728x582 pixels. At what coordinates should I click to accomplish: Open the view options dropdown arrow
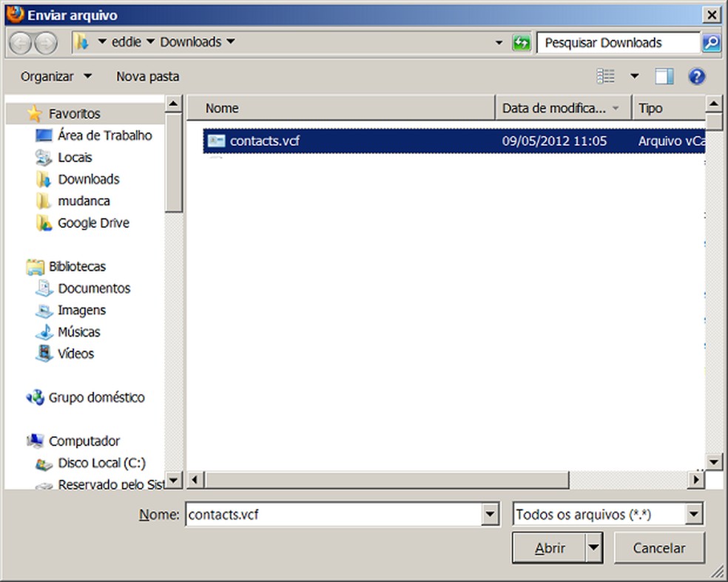click(x=634, y=76)
